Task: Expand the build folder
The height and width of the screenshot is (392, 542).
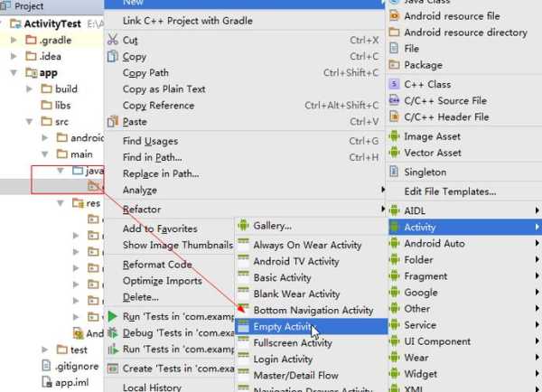Action: tap(30, 89)
